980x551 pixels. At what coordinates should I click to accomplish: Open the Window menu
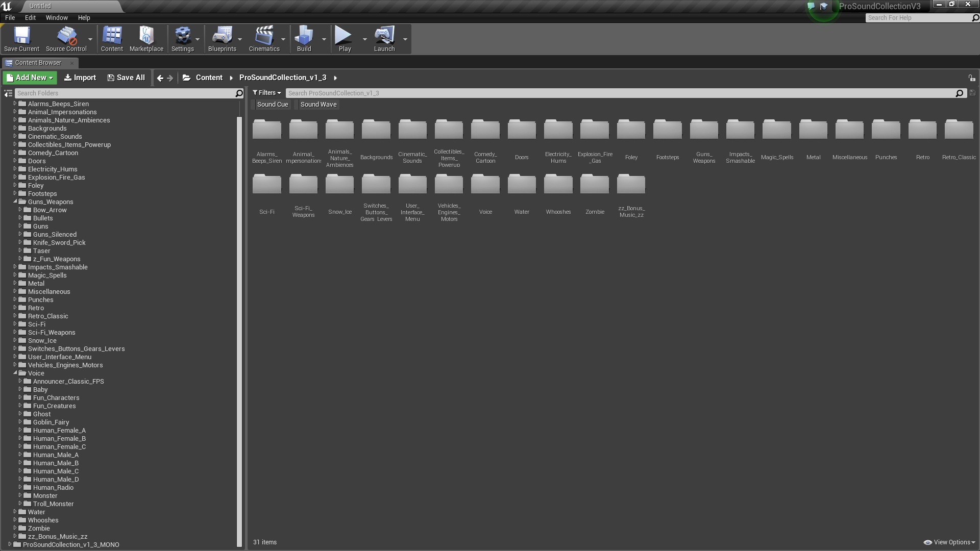[x=57, y=17]
